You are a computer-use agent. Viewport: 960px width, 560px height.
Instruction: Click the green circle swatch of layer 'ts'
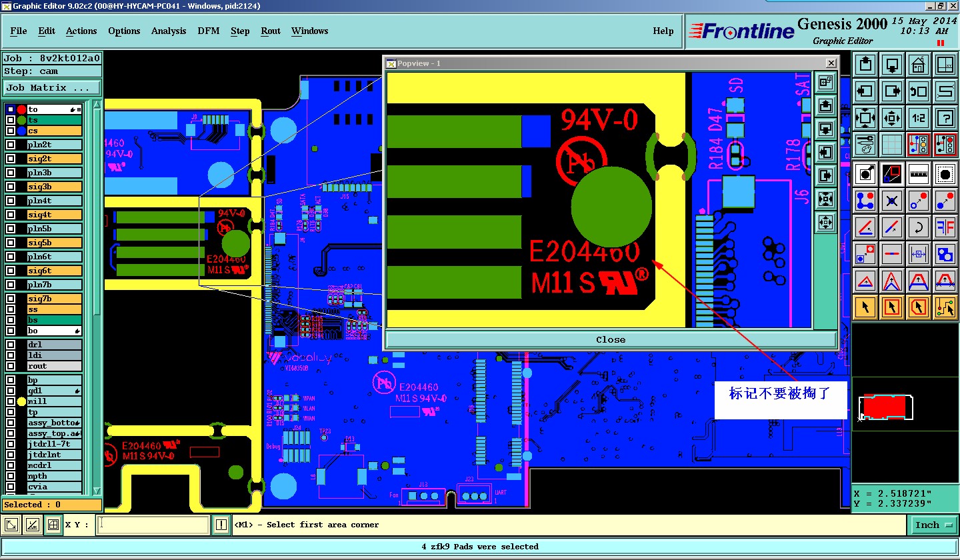pos(21,120)
